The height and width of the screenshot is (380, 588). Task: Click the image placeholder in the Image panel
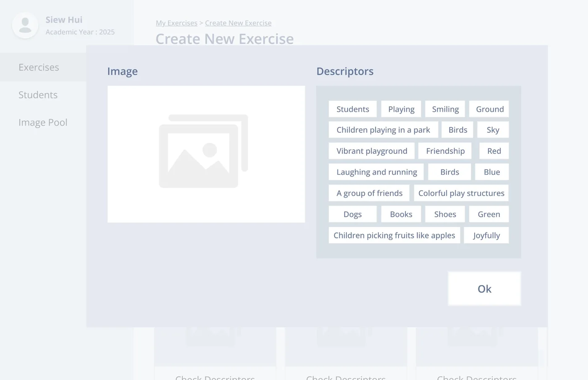click(206, 154)
